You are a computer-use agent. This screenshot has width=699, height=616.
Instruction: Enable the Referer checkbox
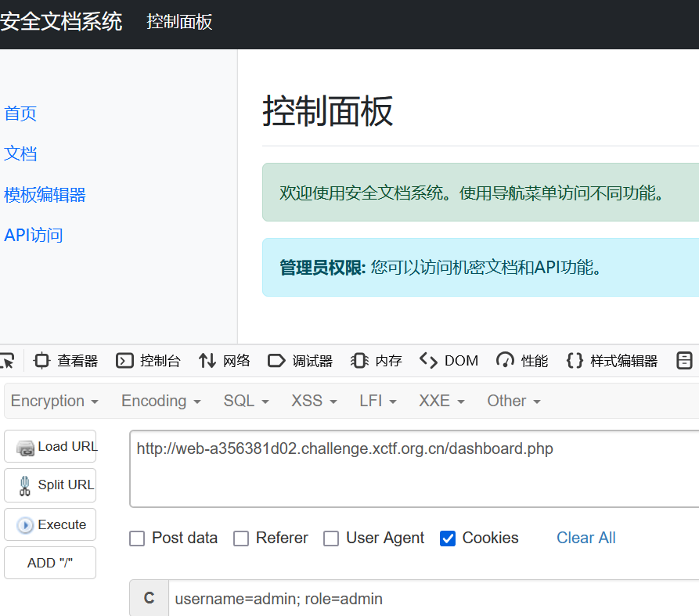(x=241, y=539)
